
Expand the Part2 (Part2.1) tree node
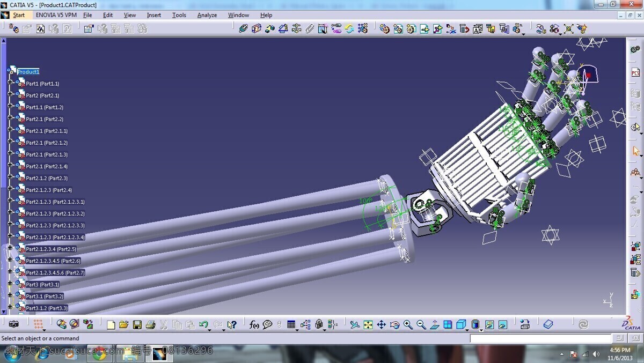[10, 95]
